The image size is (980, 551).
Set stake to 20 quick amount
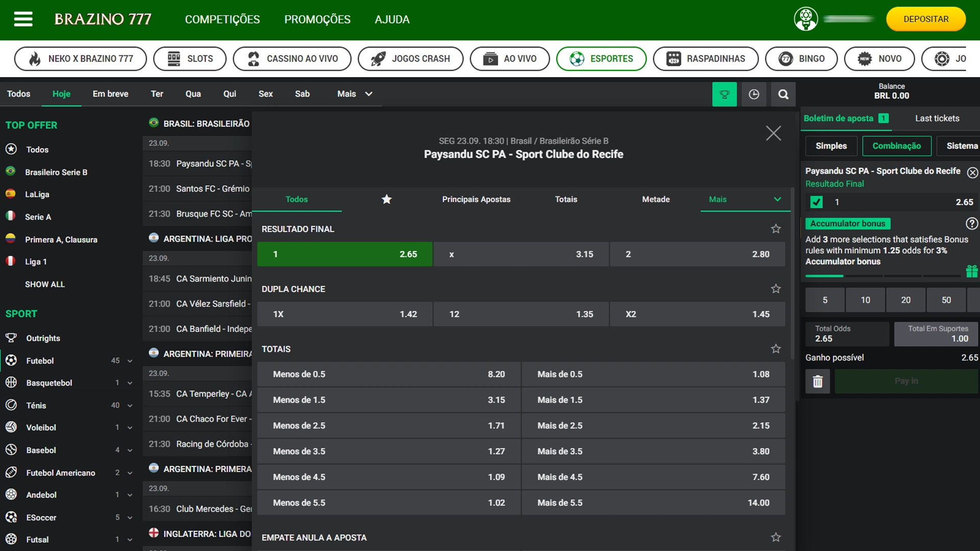905,300
